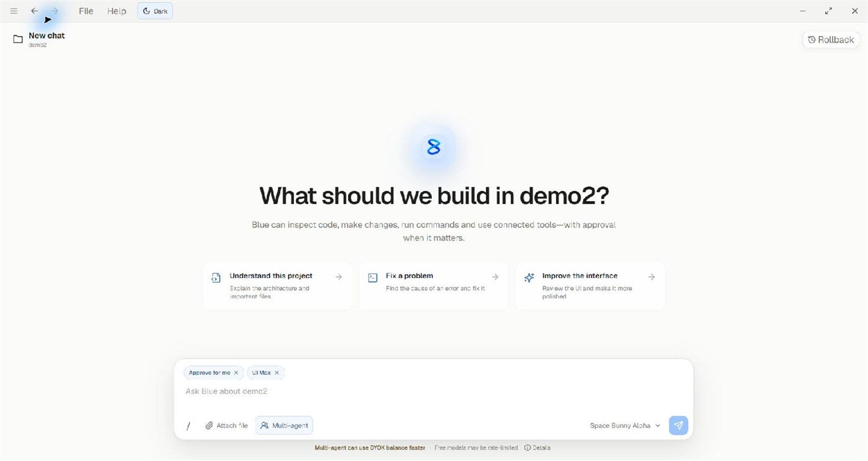Screen dimensions: 868x461
Task: Toggle Dark theme mode
Action: tap(155, 11)
